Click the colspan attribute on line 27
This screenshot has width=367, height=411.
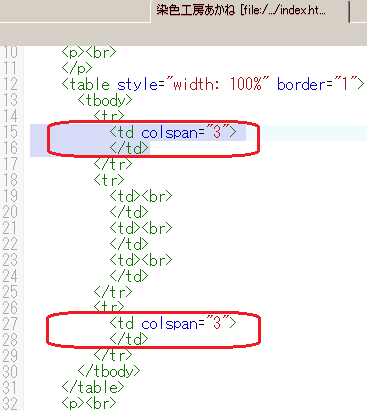[169, 324]
